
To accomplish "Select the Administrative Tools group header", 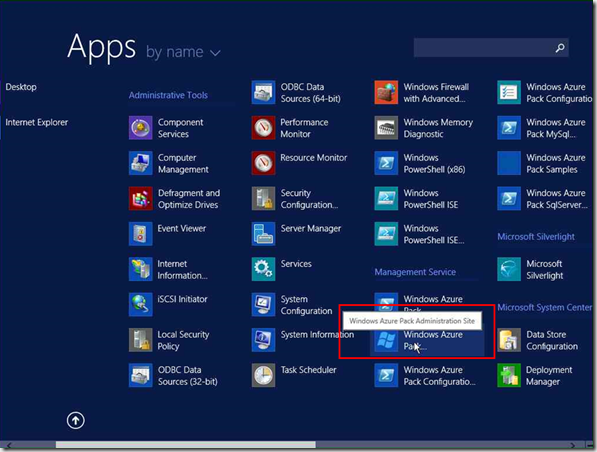I will (168, 95).
